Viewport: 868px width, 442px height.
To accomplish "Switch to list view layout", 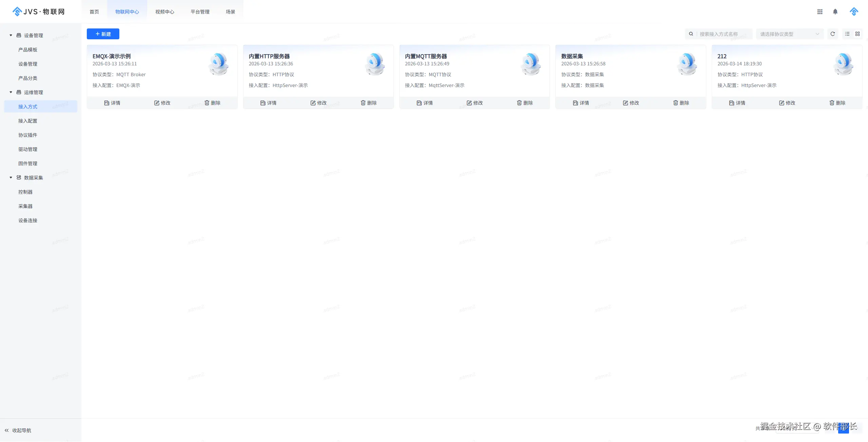I will click(x=847, y=34).
